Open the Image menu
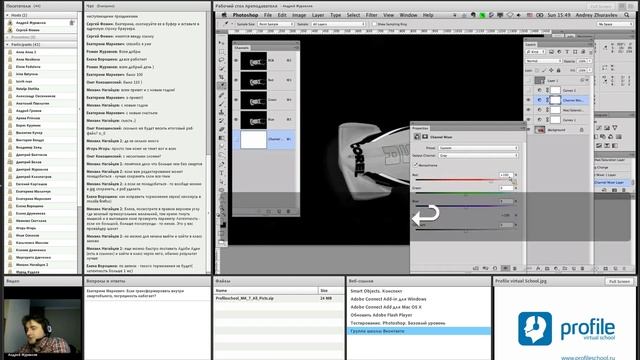 (299, 15)
